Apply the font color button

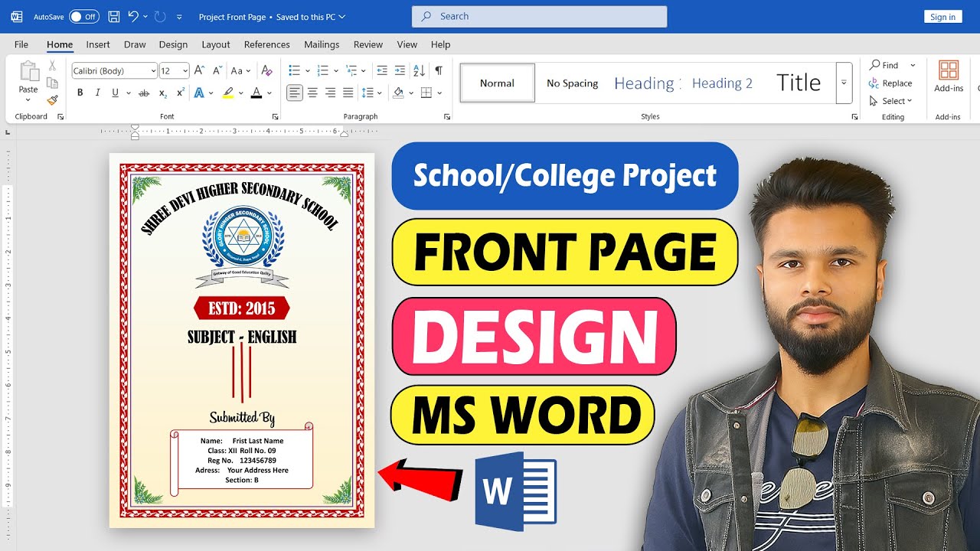[256, 93]
